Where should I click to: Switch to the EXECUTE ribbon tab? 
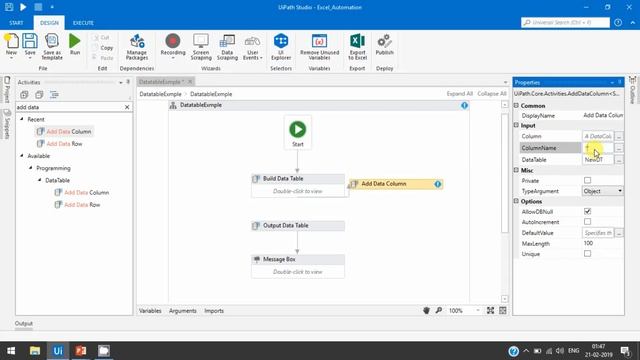pyautogui.click(x=83, y=23)
